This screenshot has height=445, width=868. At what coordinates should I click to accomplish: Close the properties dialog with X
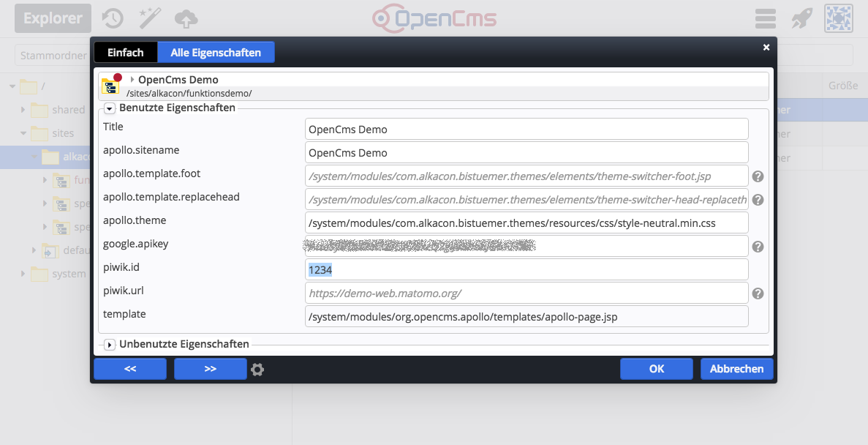pos(766,48)
